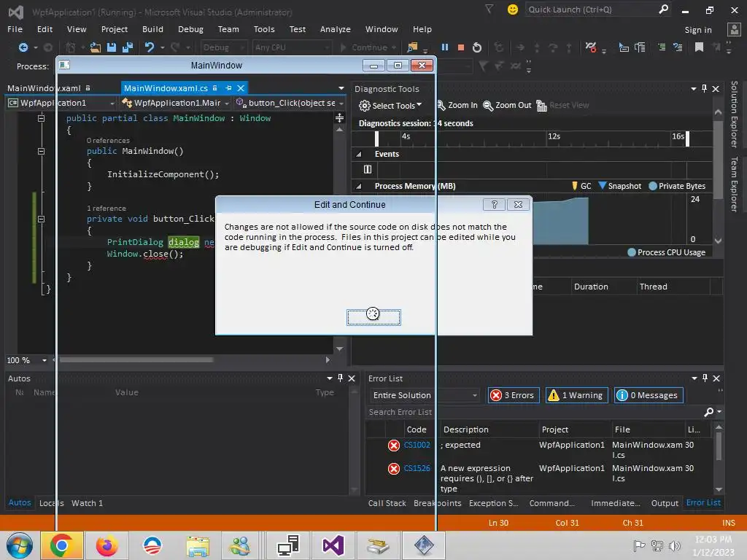Image resolution: width=747 pixels, height=560 pixels.
Task: Click the Select Tools gear icon
Action: tap(365, 106)
